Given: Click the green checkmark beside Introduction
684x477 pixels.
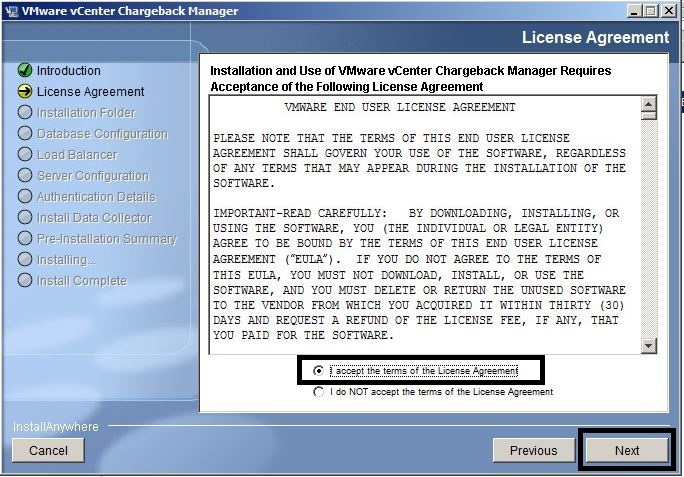Looking at the screenshot, I should 25,71.
